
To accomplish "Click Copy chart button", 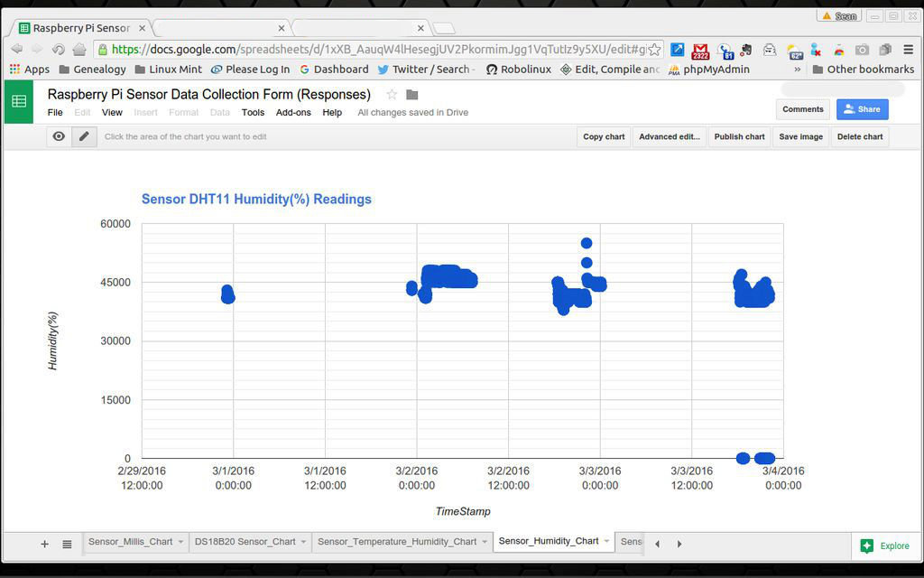I will click(x=604, y=136).
